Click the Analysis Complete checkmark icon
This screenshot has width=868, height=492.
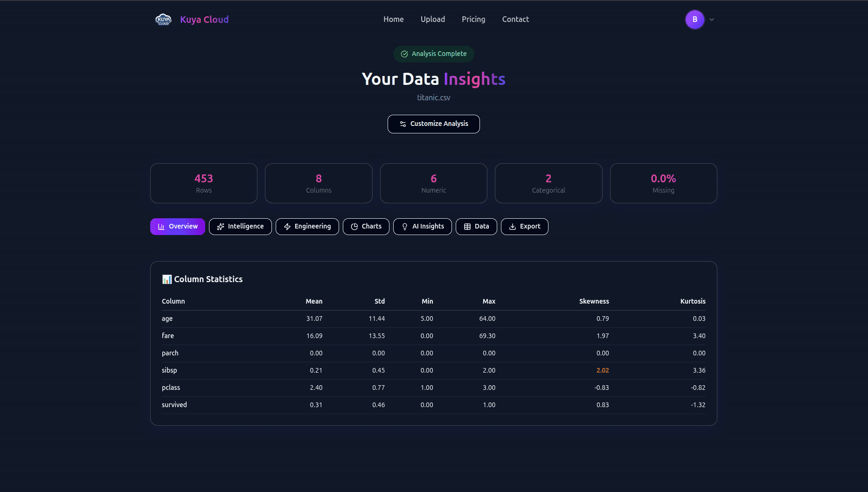[404, 54]
